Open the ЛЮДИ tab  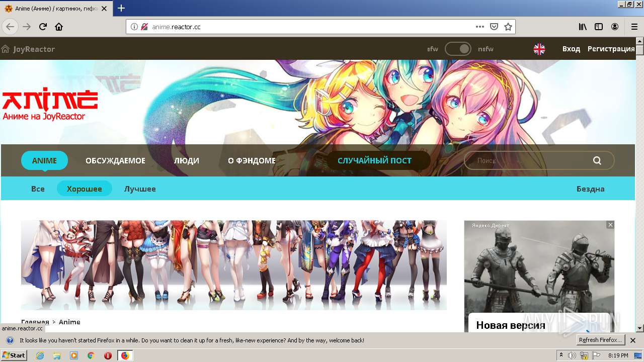click(x=187, y=160)
